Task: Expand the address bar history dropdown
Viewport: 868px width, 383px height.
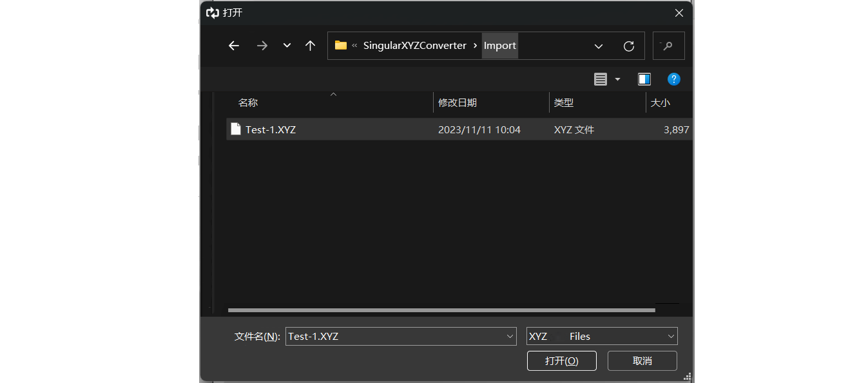Action: click(598, 46)
